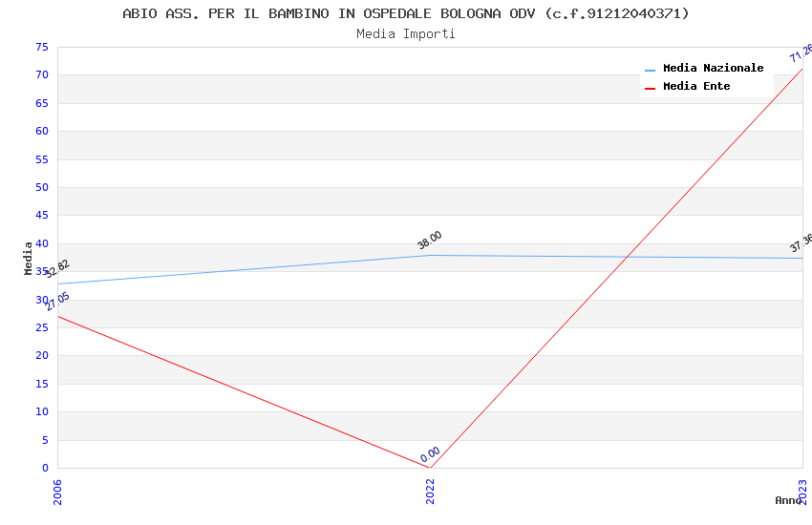This screenshot has height=525, width=812.
Task: Click the 45 y-axis tick label
Action: (x=42, y=215)
